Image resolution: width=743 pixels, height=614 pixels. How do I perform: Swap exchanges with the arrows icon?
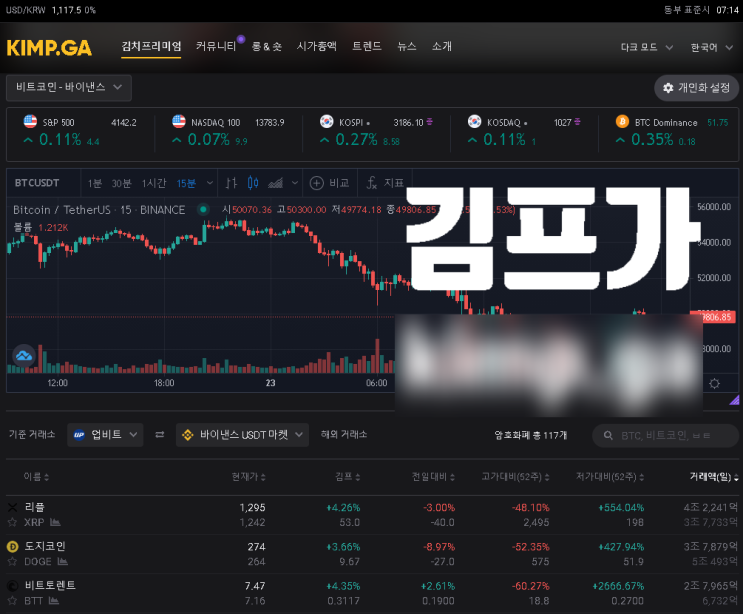pos(160,434)
